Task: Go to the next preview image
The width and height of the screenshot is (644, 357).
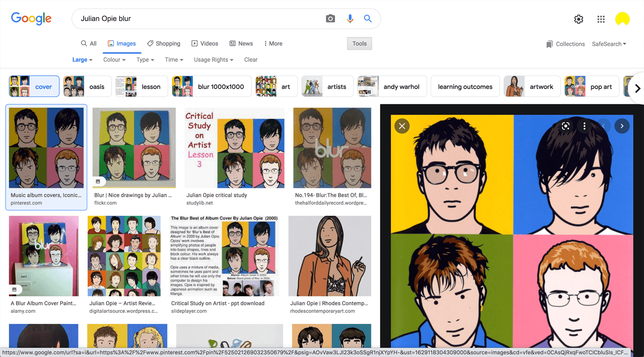Action: [x=622, y=126]
